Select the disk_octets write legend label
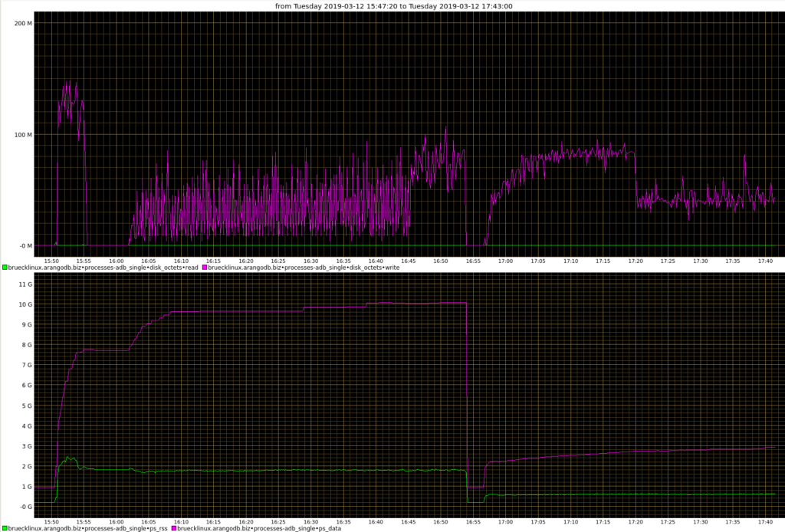The height and width of the screenshot is (532, 785). 304,268
